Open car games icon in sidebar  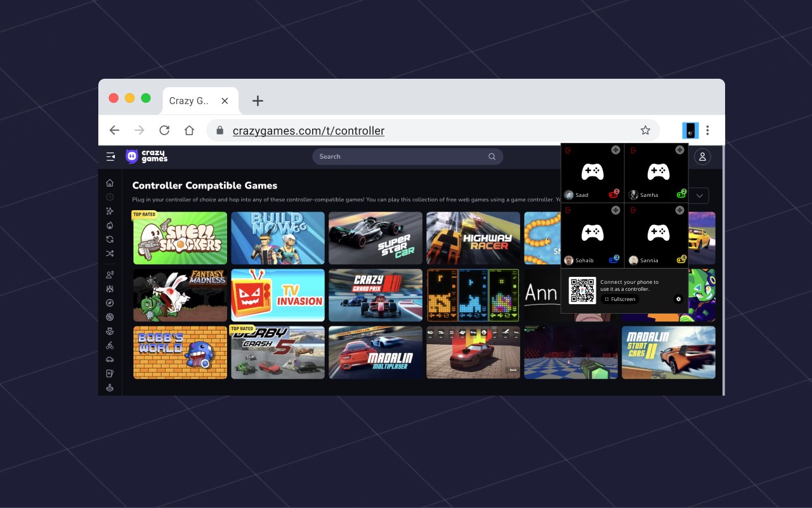(110, 359)
